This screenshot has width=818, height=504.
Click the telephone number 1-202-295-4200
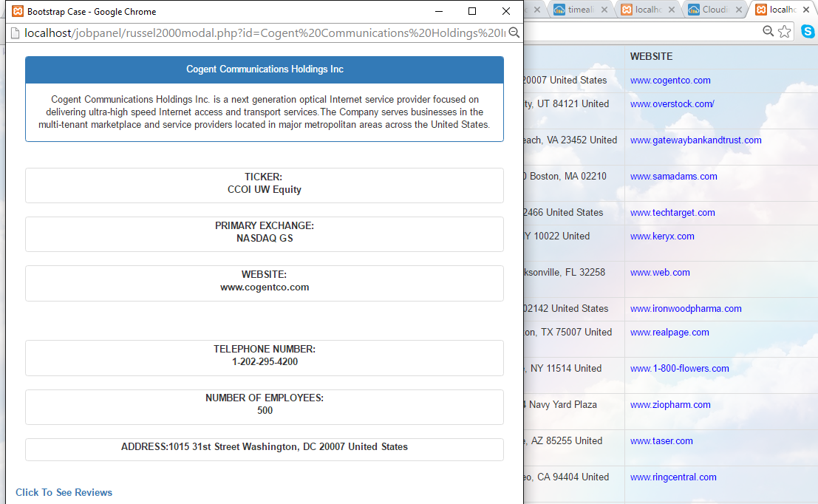pos(265,361)
